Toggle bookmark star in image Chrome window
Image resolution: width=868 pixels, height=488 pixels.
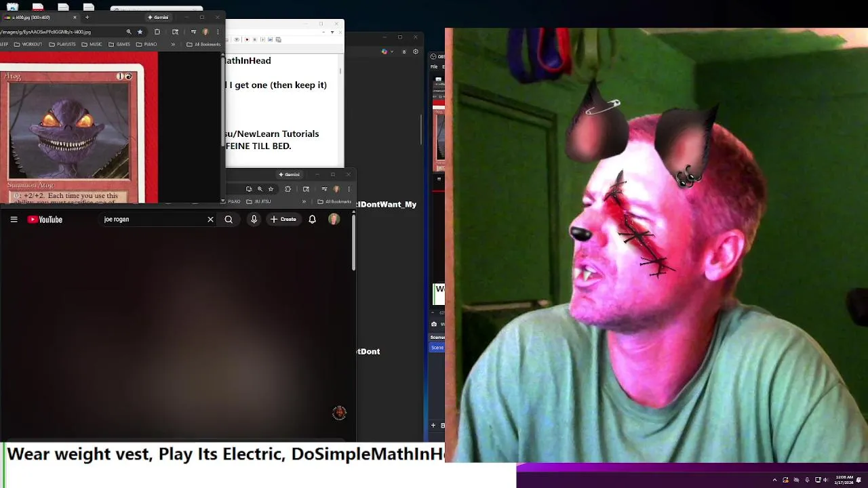tap(140, 32)
